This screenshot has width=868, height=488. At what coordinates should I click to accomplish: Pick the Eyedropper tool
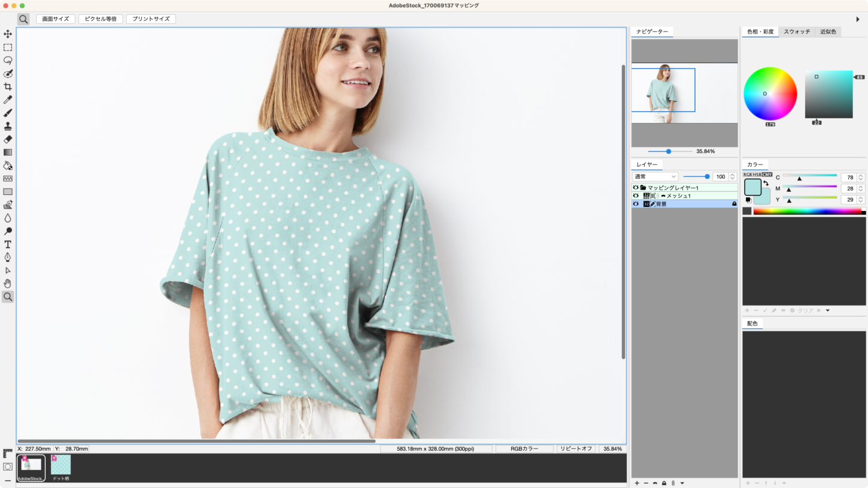click(x=8, y=100)
